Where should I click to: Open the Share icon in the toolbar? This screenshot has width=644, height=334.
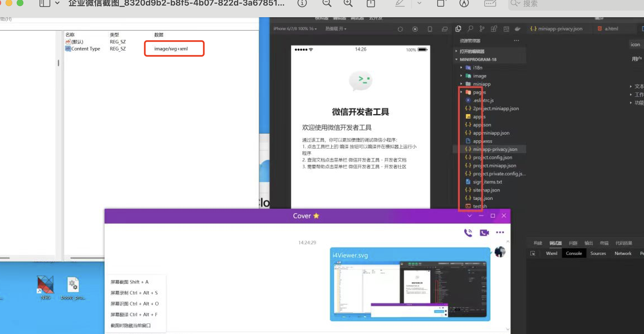pyautogui.click(x=371, y=3)
